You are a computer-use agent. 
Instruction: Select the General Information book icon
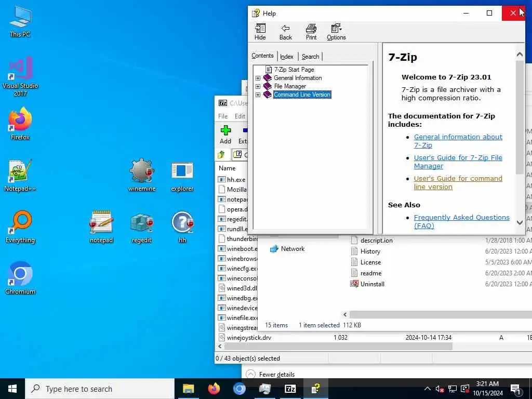pyautogui.click(x=268, y=78)
